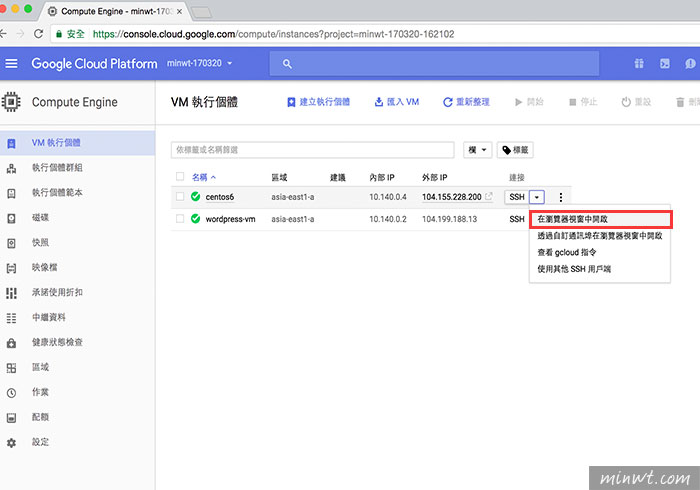Select 在瀏覽器視窗中開啟 menu option

(x=600, y=219)
